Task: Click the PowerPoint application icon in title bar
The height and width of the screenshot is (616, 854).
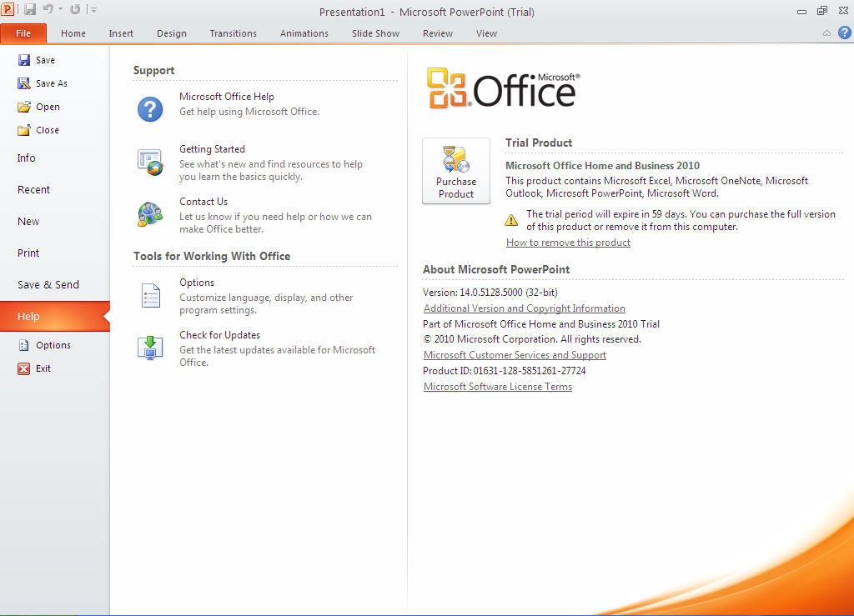Action: [8, 9]
